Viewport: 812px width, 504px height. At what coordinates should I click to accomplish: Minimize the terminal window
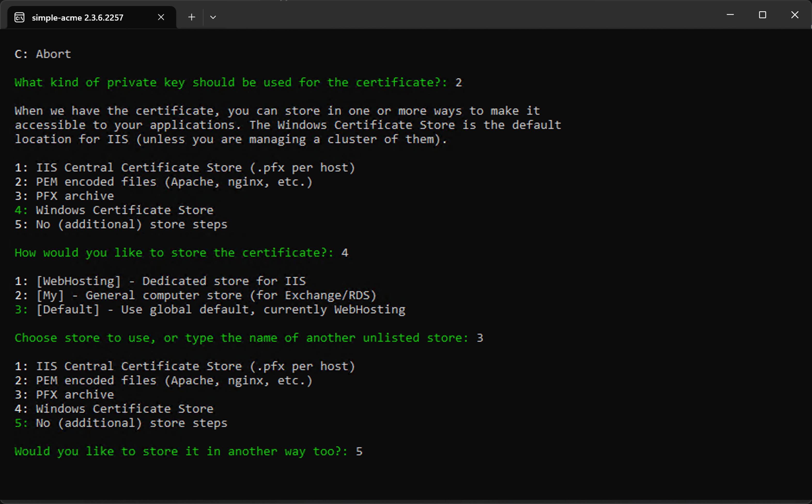[x=730, y=15]
